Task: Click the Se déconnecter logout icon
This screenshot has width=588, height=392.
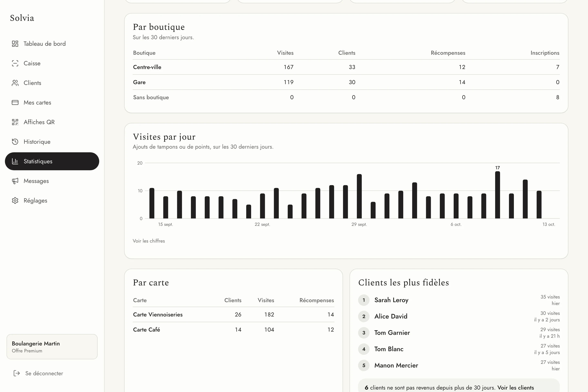Action: (17, 373)
